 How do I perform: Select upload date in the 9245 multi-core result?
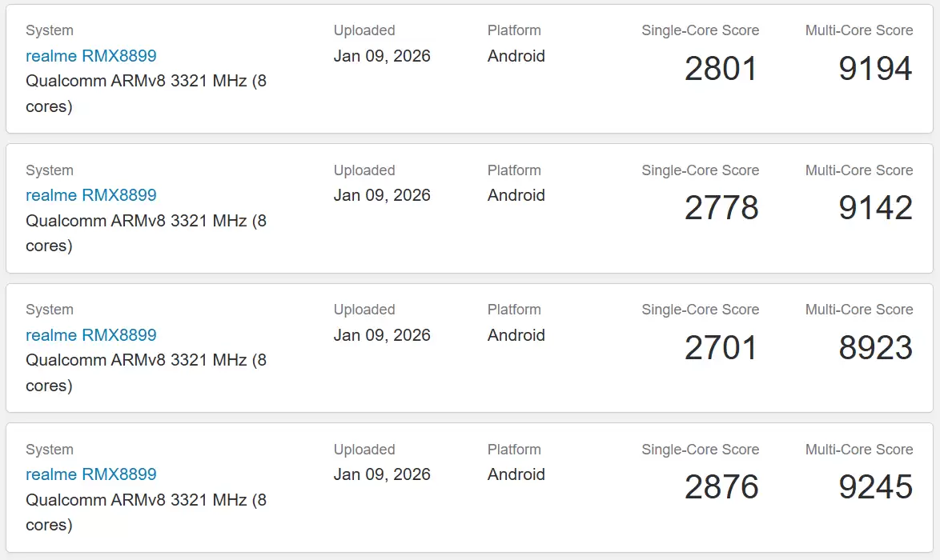point(382,474)
